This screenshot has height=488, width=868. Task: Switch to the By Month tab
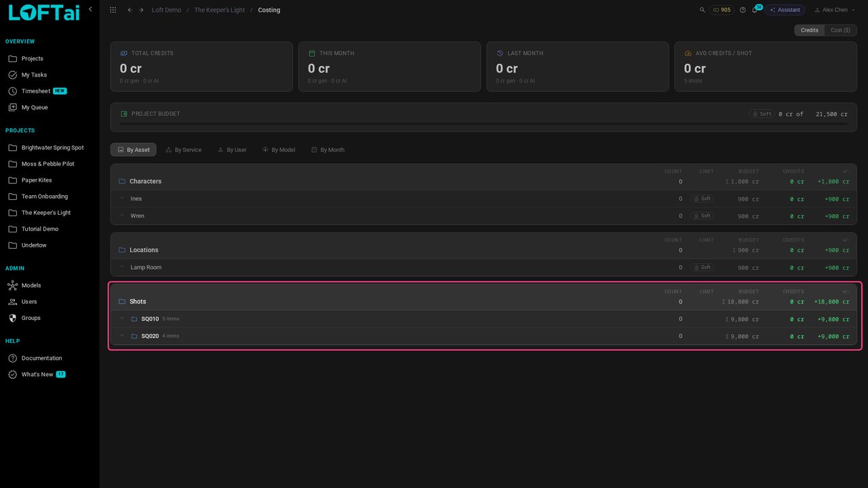coord(328,150)
